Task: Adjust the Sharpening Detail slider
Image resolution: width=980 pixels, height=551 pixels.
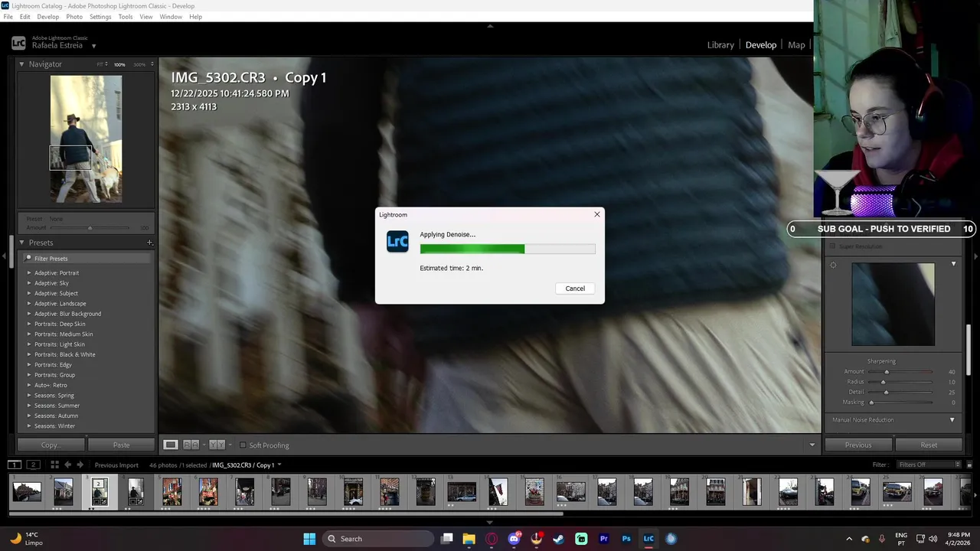Action: click(x=886, y=392)
